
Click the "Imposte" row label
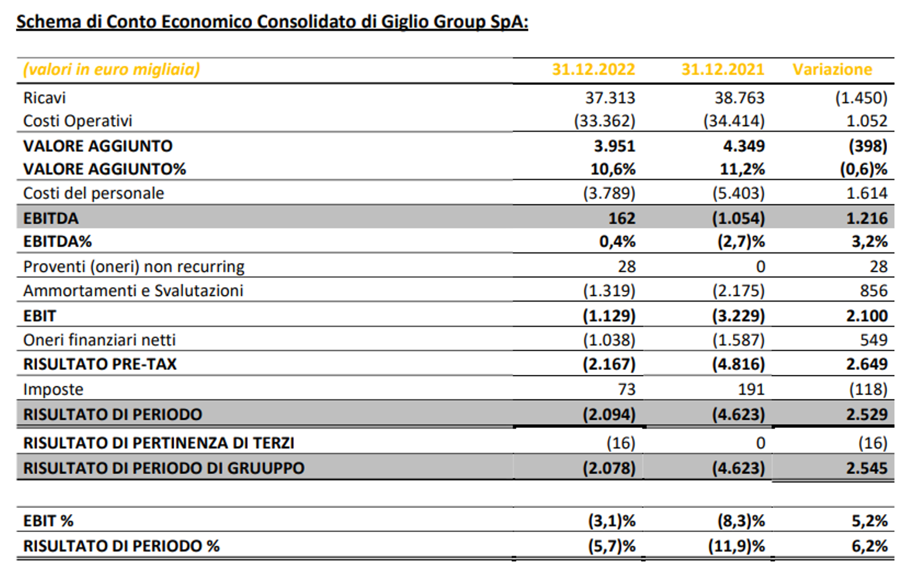[53, 389]
